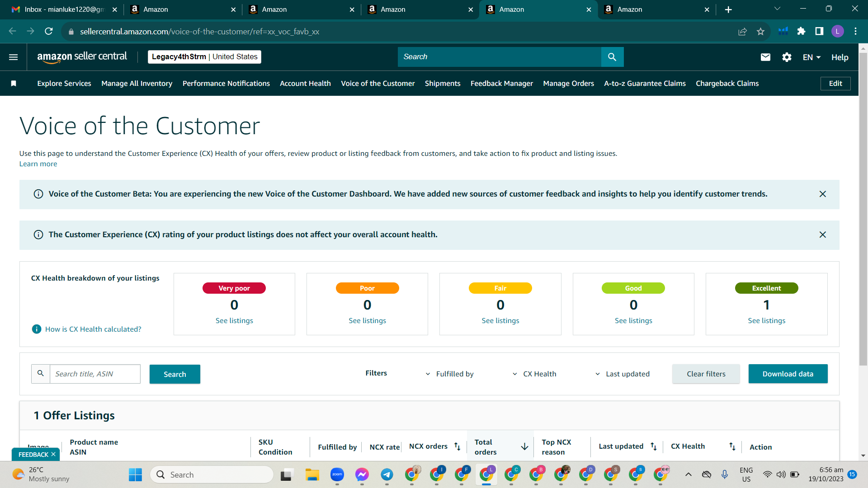Open Zoom from the taskbar

point(337,474)
